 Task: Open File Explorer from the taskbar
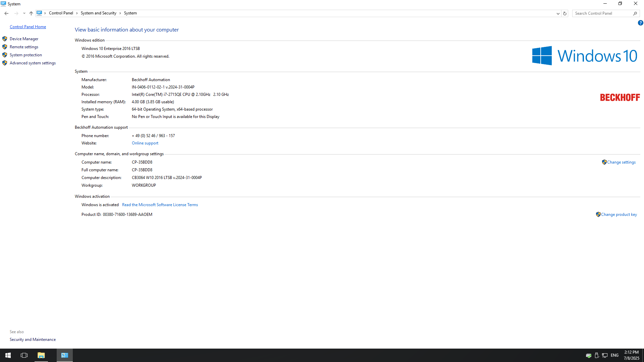click(41, 355)
